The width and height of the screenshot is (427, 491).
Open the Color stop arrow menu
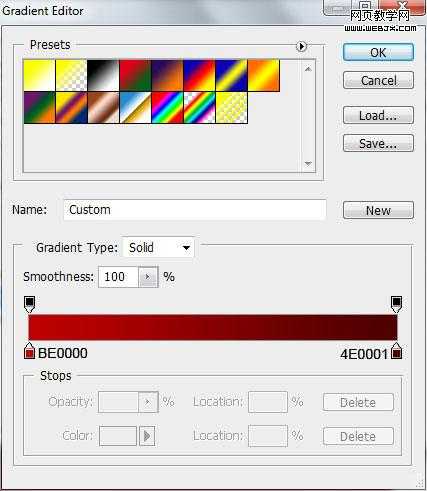(147, 436)
